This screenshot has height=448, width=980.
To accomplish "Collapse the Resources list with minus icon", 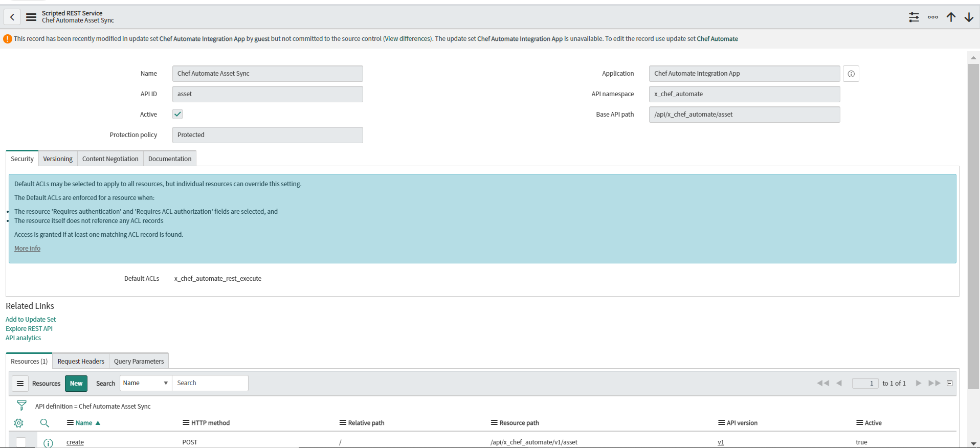I will pos(949,383).
